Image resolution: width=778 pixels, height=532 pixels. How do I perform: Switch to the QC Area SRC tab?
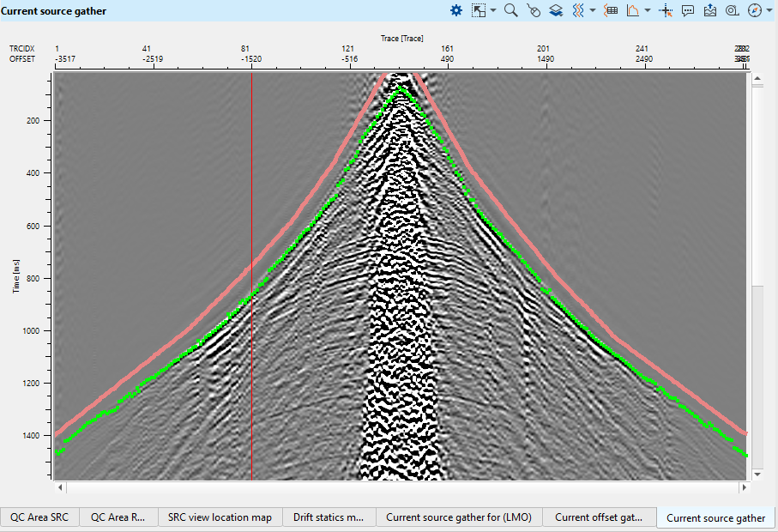tap(40, 517)
